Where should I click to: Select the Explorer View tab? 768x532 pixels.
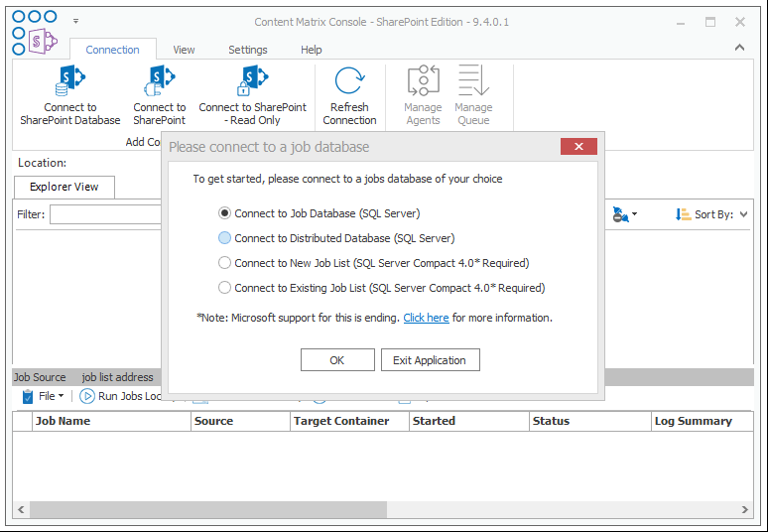[64, 187]
